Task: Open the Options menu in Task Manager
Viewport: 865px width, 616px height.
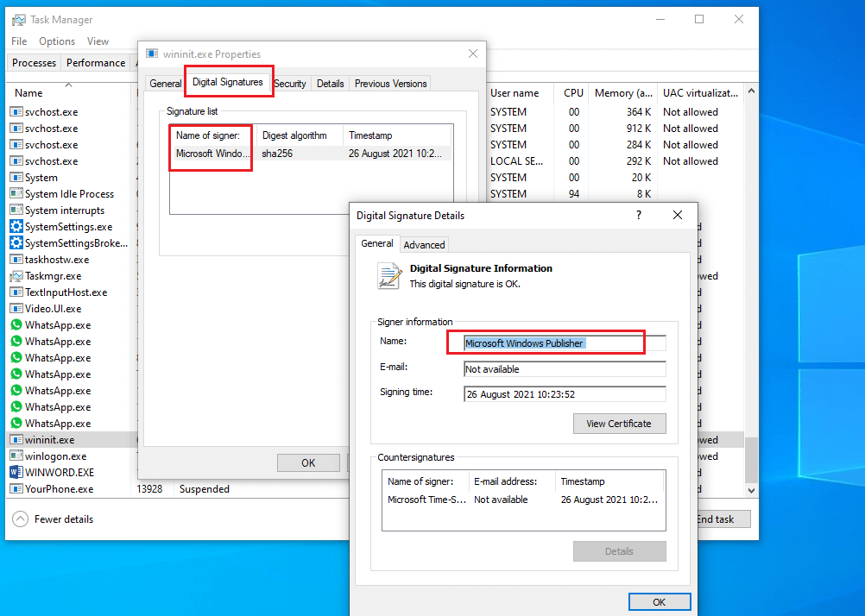Action: click(57, 41)
